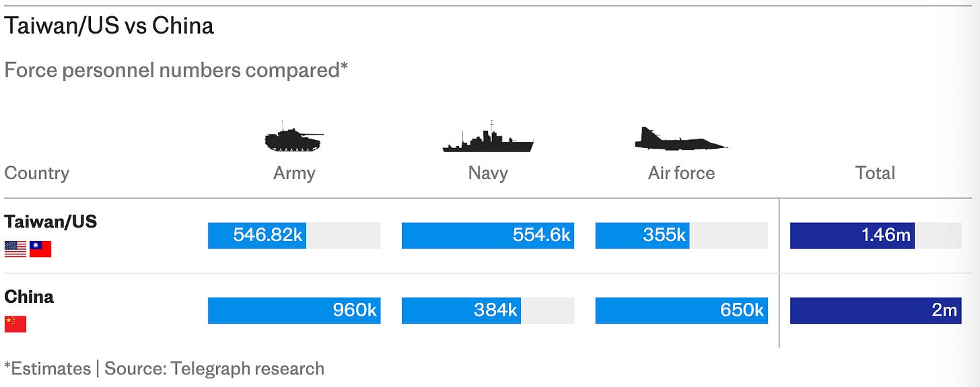Click the United States flag icon
The width and height of the screenshot is (980, 387).
coord(15,249)
